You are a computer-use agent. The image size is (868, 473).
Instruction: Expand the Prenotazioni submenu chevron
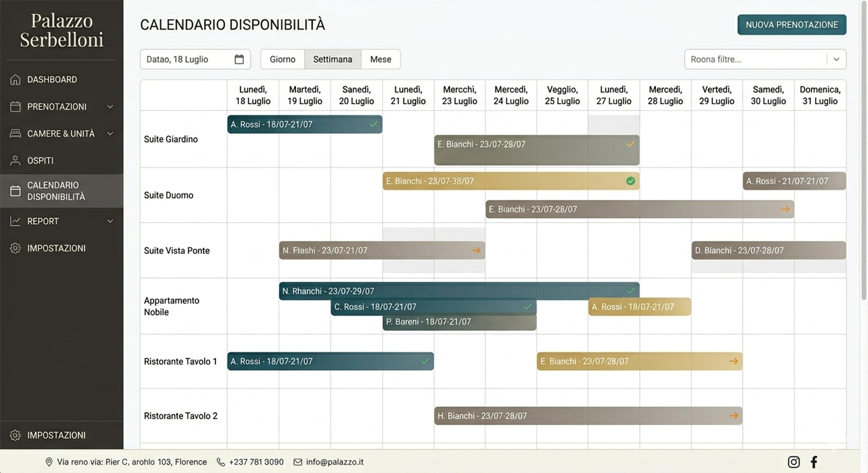point(110,107)
